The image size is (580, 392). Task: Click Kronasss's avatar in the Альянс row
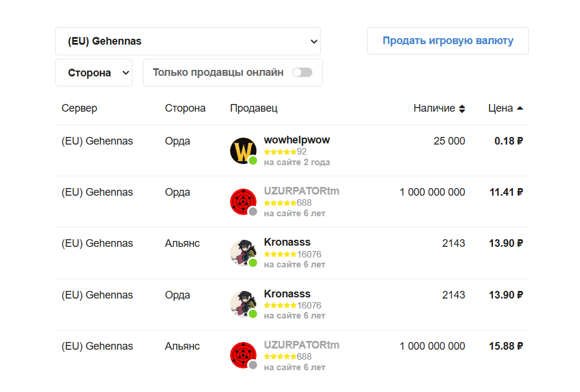[242, 253]
